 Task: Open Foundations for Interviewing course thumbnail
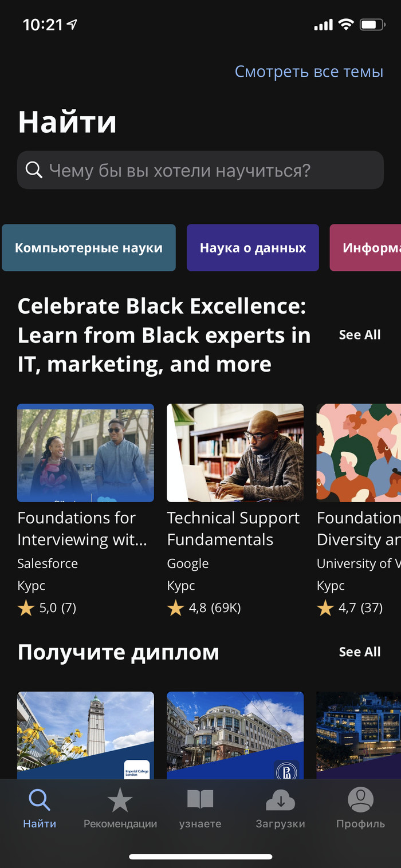coord(85,453)
